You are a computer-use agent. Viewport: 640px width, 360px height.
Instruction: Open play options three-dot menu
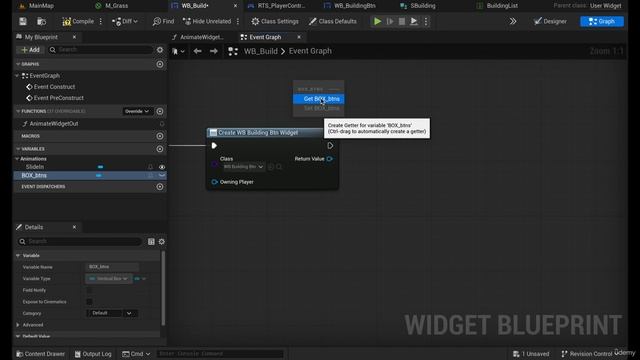426,21
